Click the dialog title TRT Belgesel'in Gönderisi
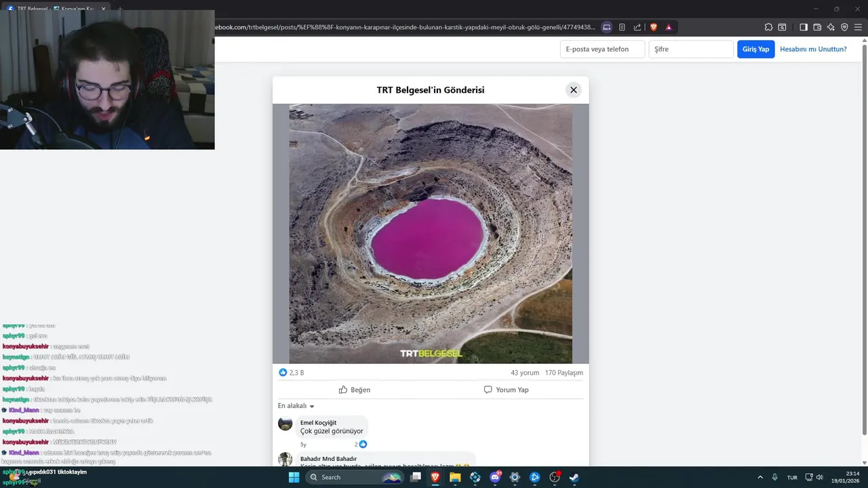This screenshot has width=868, height=488. point(431,90)
